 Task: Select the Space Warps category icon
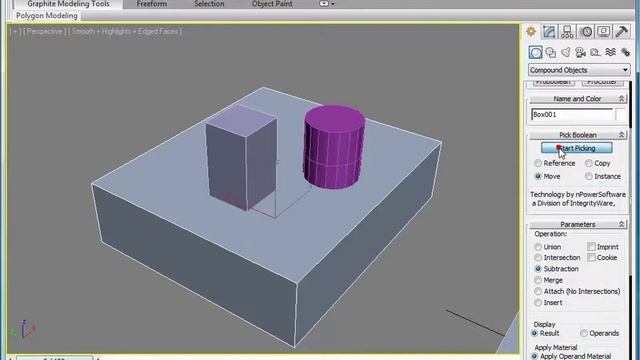[610, 52]
